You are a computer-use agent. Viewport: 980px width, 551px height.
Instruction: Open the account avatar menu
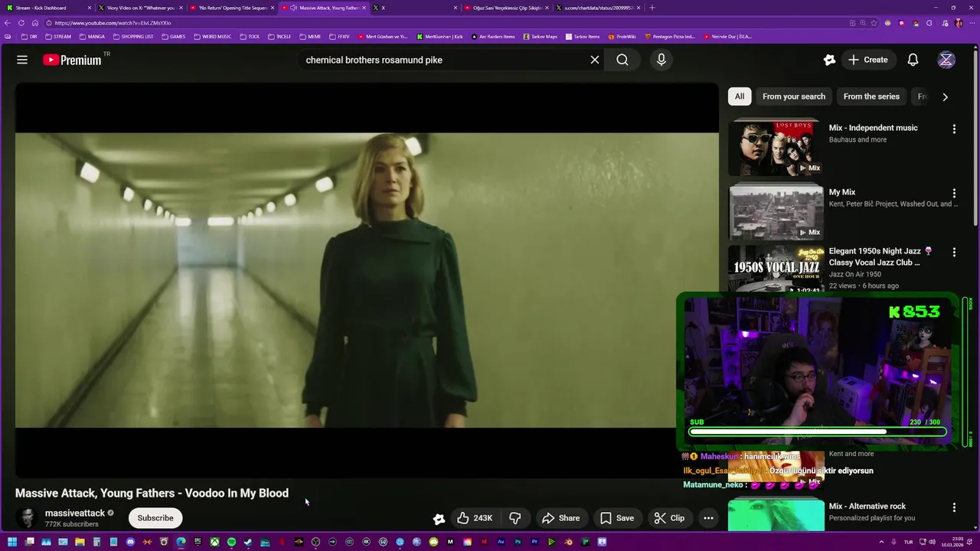[946, 60]
